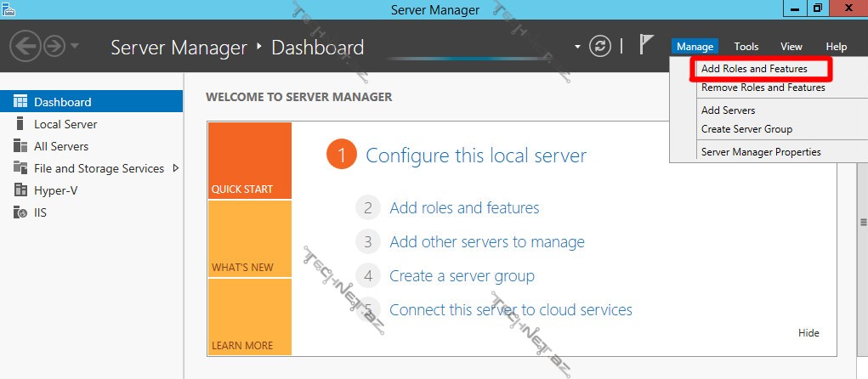Choose Remove Roles and Features
The image size is (868, 379).
click(x=763, y=88)
